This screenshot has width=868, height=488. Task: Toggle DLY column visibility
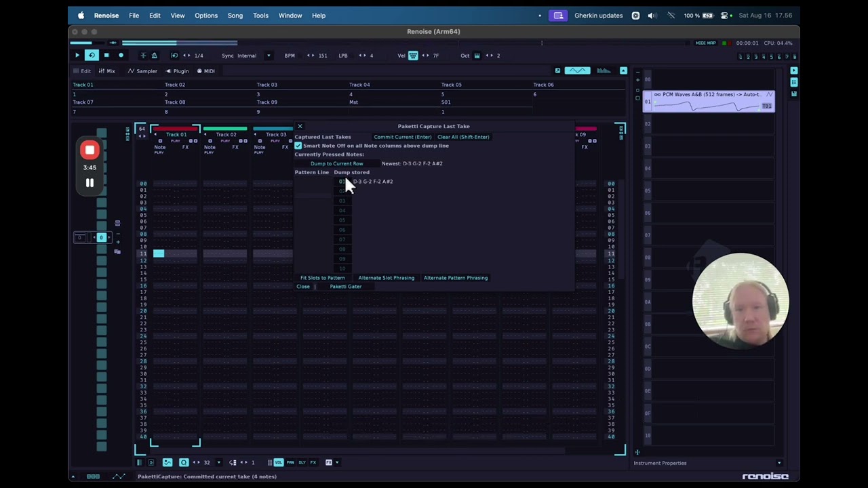click(302, 462)
